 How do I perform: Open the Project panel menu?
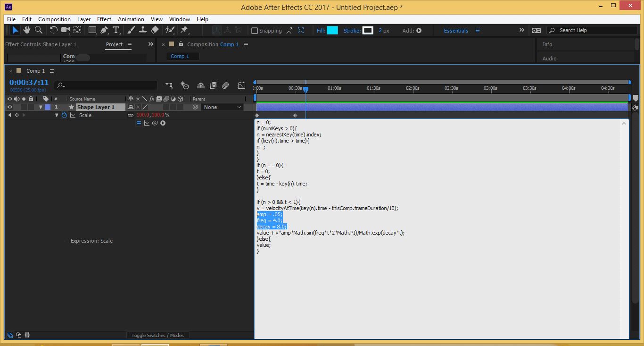130,44
